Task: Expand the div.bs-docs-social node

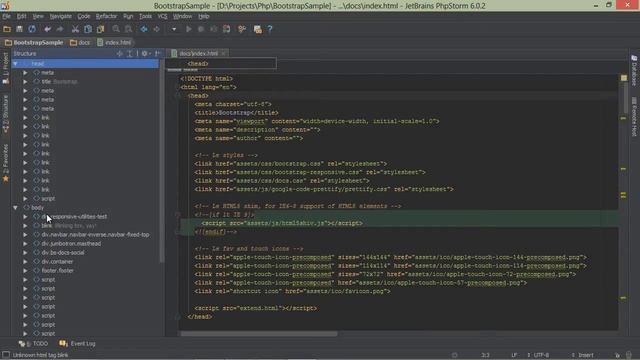Action: pos(25,253)
